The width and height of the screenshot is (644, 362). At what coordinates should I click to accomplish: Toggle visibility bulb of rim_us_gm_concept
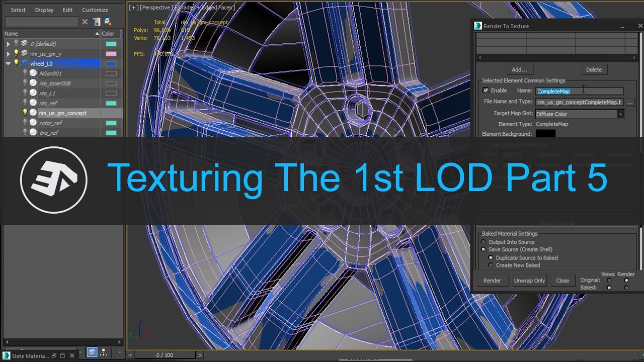25,113
